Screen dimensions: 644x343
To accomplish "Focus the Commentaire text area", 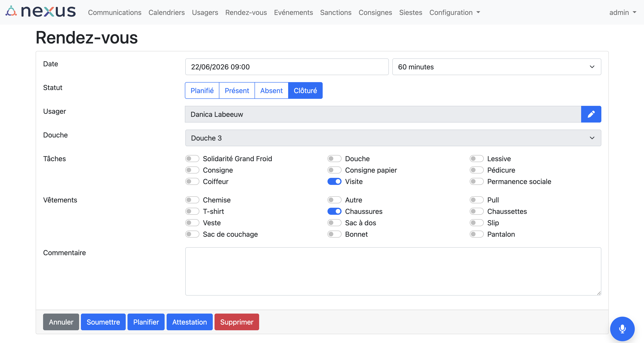I will pos(393,271).
